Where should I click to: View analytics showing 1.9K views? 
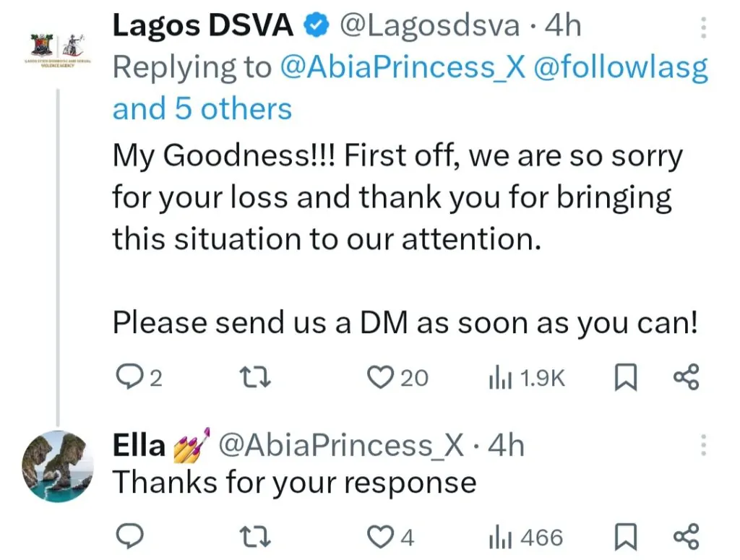(500, 377)
